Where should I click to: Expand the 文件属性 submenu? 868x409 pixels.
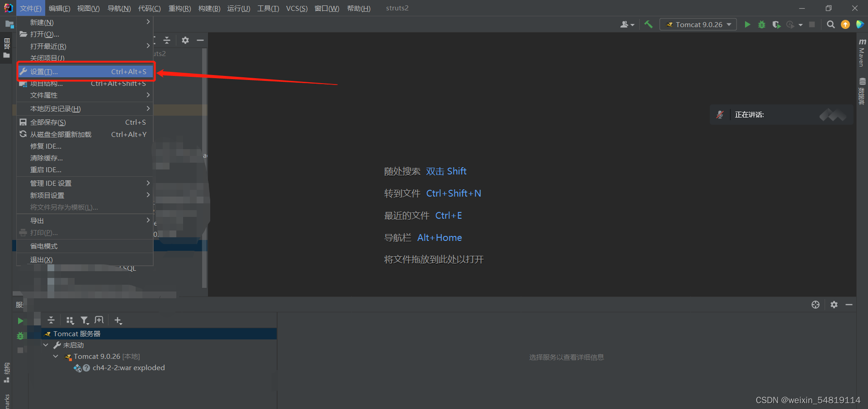(85, 95)
